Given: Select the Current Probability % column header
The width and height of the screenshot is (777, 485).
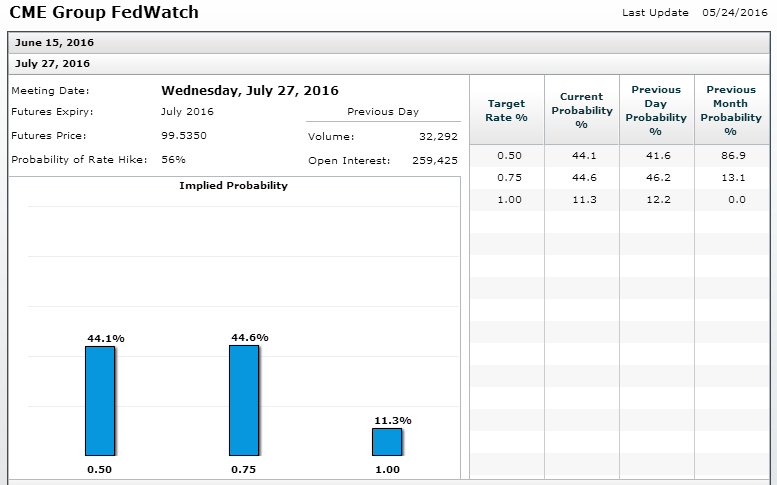Looking at the screenshot, I should tap(582, 110).
